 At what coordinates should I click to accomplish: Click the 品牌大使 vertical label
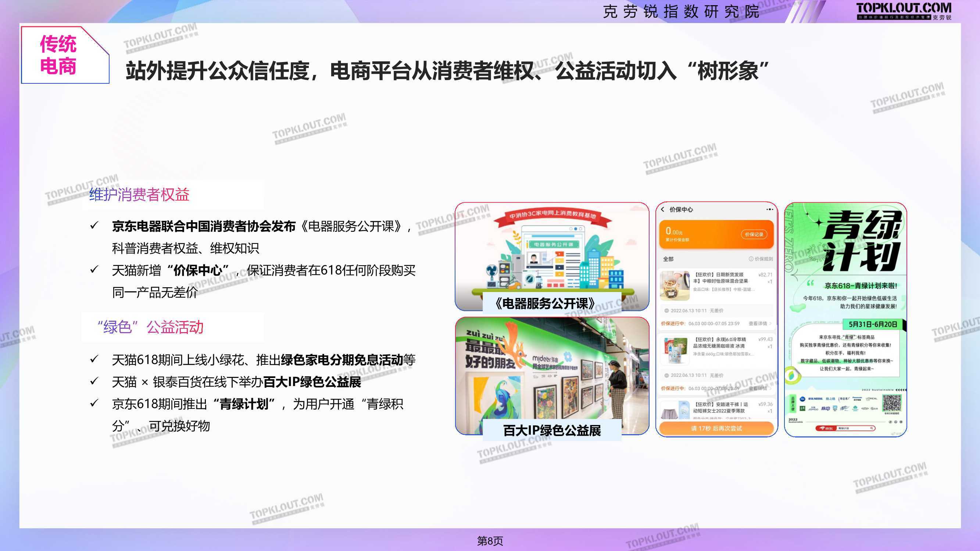[x=793, y=403]
